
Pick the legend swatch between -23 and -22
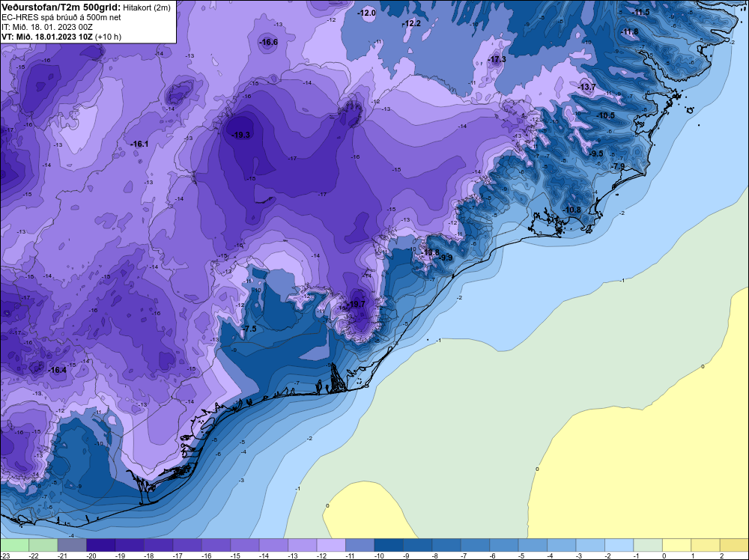pos(14,545)
